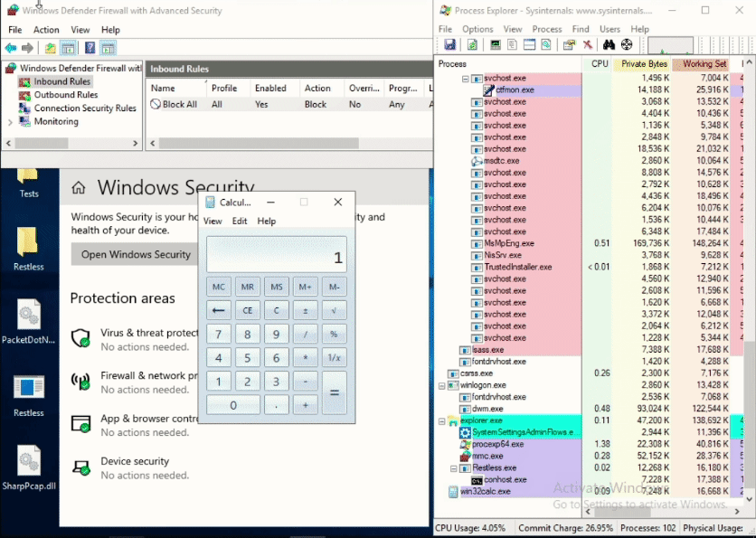Sort by the Private Bytes column header
The image size is (756, 538).
click(x=642, y=63)
